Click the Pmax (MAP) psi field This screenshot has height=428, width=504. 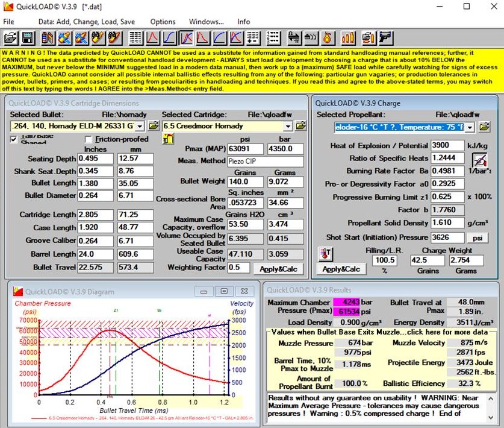tap(246, 149)
